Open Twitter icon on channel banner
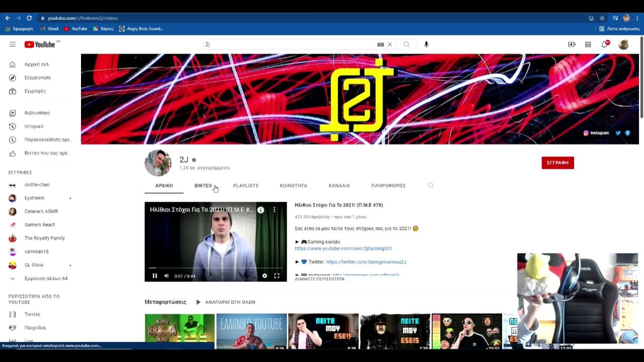Viewport: 644px width, 362px height. (x=618, y=133)
